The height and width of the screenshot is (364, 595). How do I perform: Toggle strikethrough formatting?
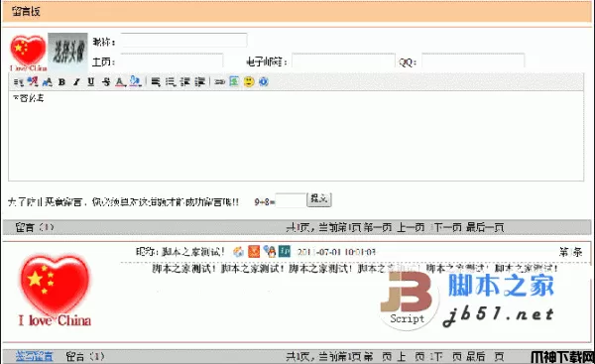click(106, 81)
